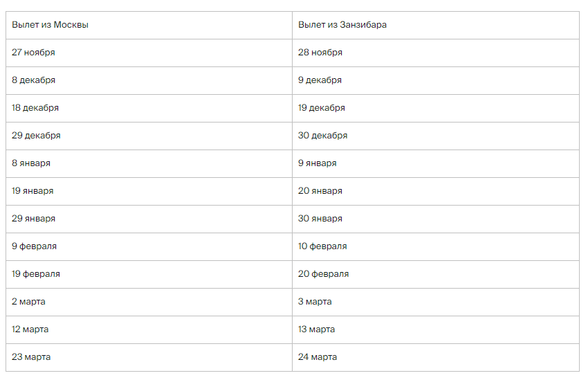This screenshot has width=588, height=380.
Task: Click the '29 декабря' cell
Action: click(36, 136)
